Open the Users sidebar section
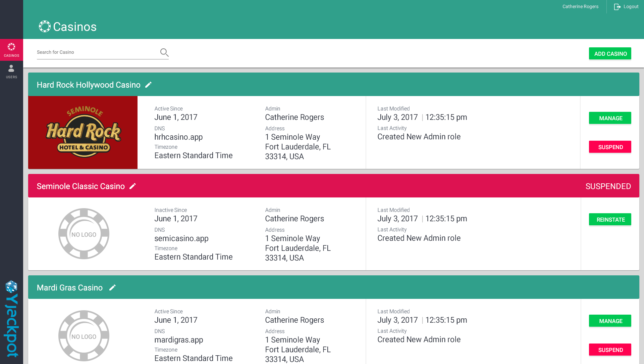This screenshot has width=644, height=364. (x=11, y=72)
